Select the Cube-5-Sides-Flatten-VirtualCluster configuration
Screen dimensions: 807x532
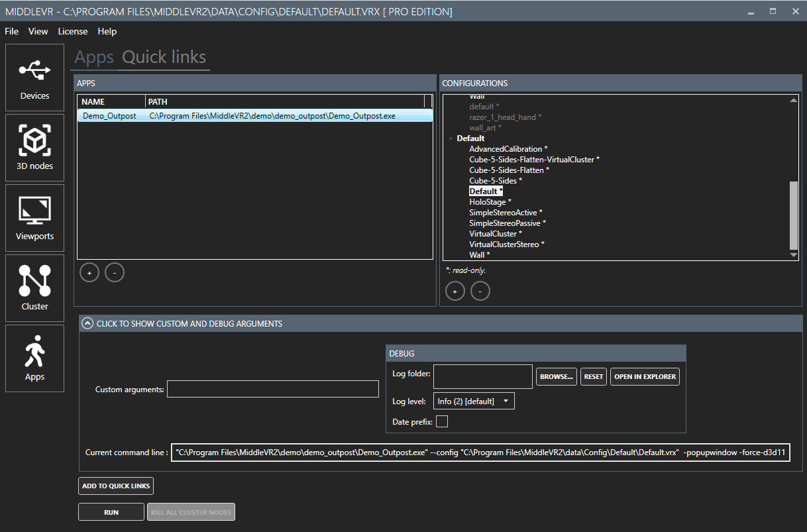pyautogui.click(x=534, y=160)
